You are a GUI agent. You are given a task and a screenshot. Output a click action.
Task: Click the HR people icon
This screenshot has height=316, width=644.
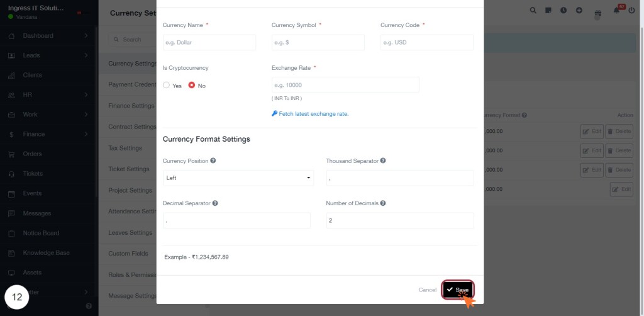coord(11,95)
